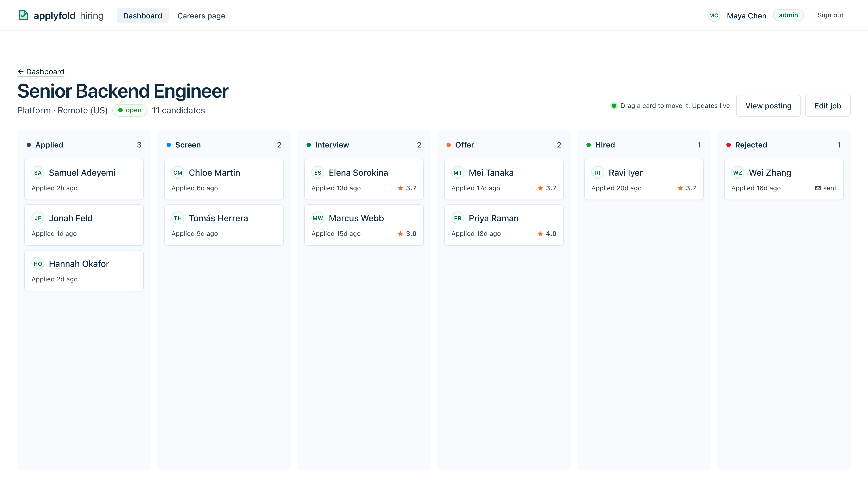Click the MC user avatar
868x488 pixels.
(x=714, y=16)
